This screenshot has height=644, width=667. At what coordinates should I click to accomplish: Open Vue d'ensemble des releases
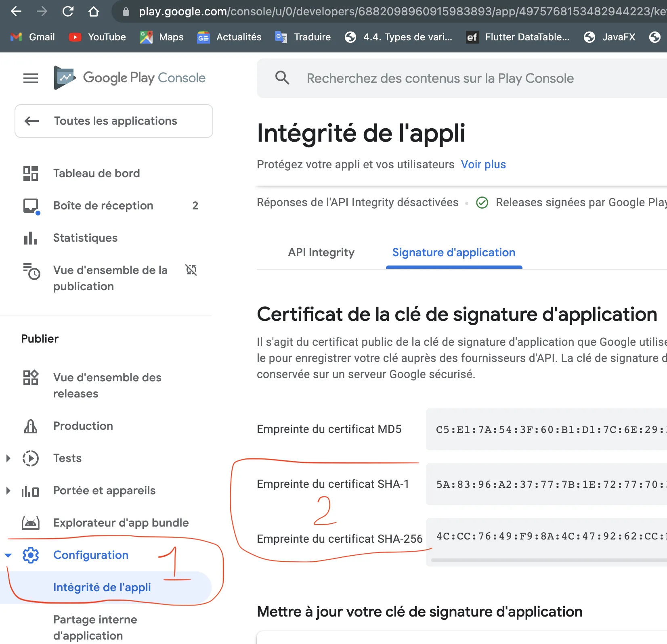[x=107, y=386]
